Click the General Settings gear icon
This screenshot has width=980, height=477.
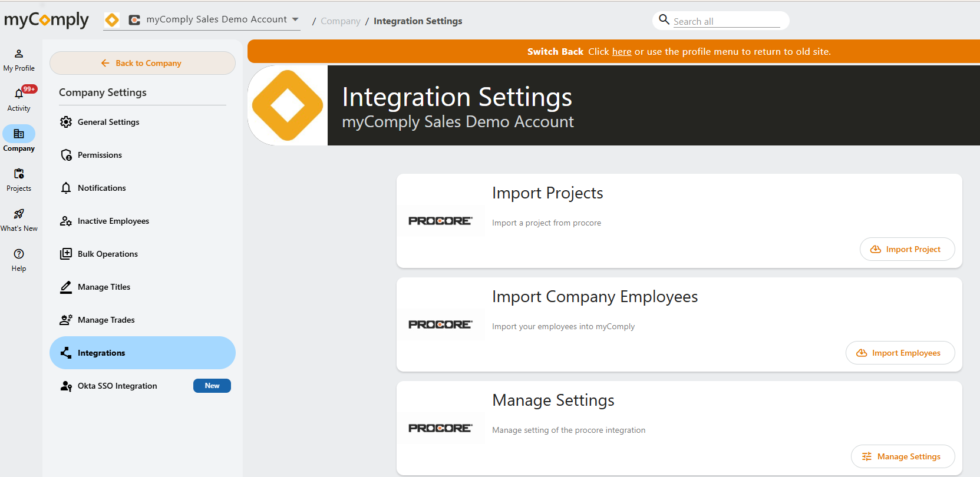(66, 122)
